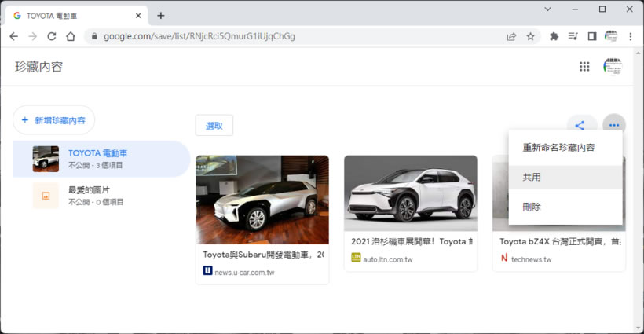This screenshot has height=334, width=644.
Task: Bookmark this page with the star icon
Action: click(531, 37)
